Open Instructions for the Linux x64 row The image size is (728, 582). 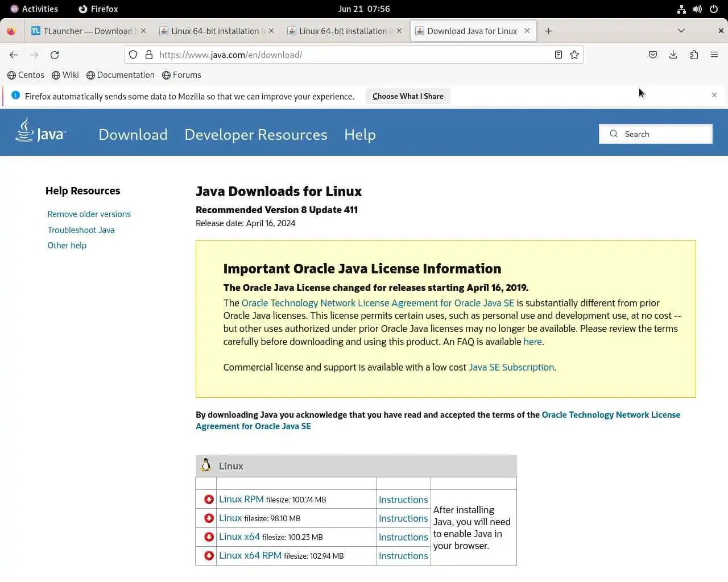403,537
